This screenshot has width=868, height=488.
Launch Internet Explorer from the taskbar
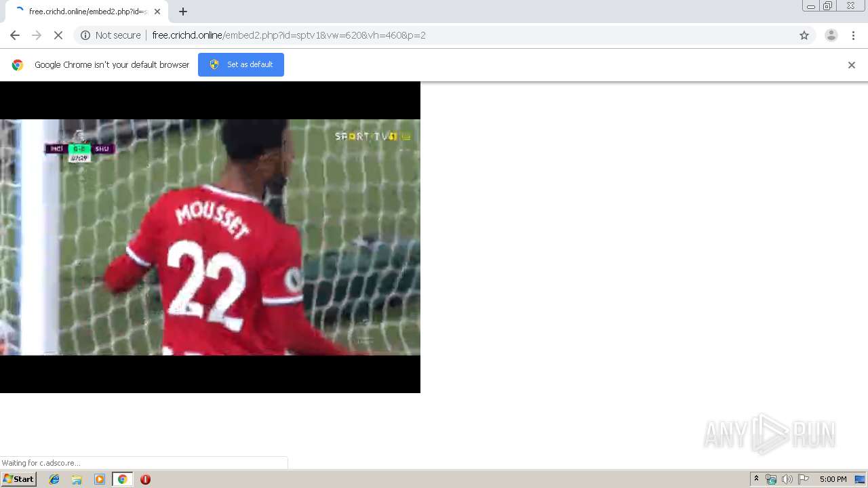coord(54,479)
